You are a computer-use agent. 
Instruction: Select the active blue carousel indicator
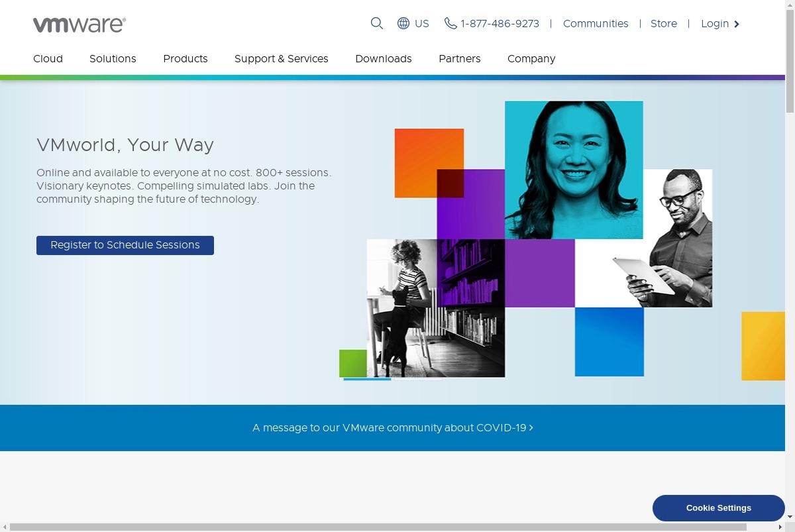(367, 380)
